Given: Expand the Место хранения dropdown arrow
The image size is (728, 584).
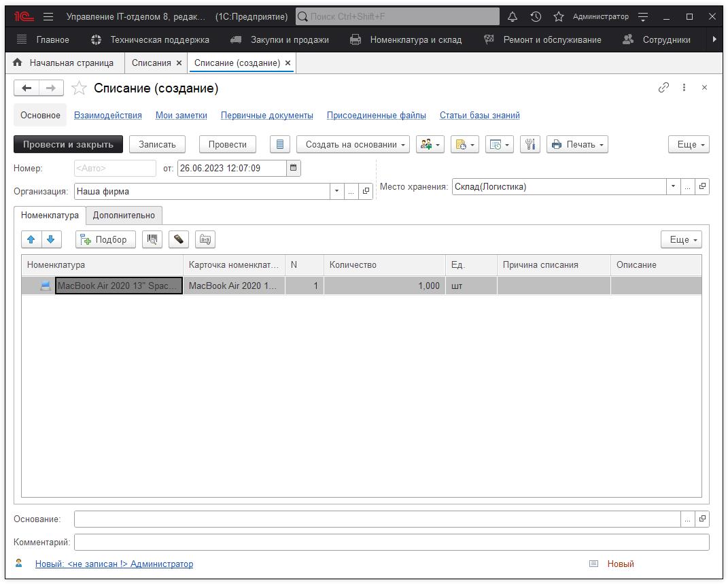Looking at the screenshot, I should coord(673,186).
